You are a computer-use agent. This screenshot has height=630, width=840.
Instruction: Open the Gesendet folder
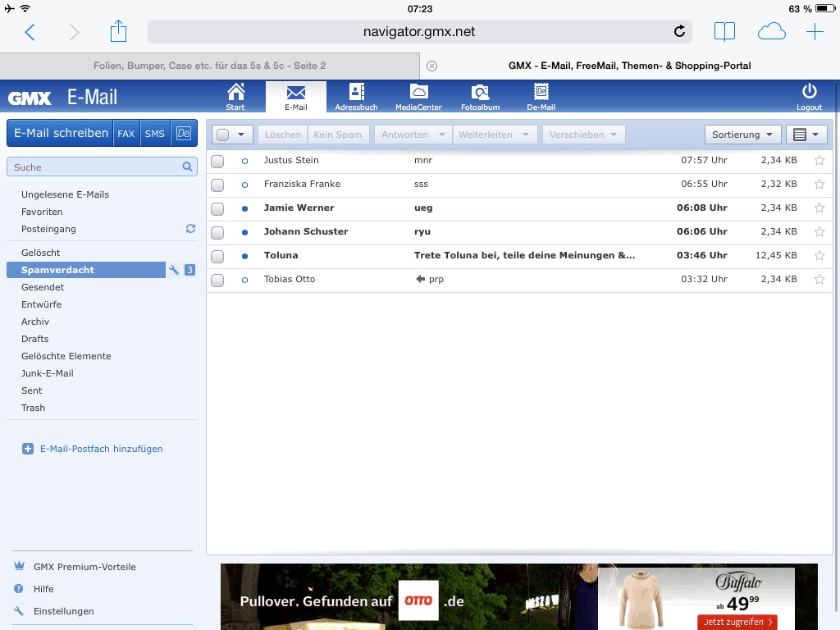(43, 287)
